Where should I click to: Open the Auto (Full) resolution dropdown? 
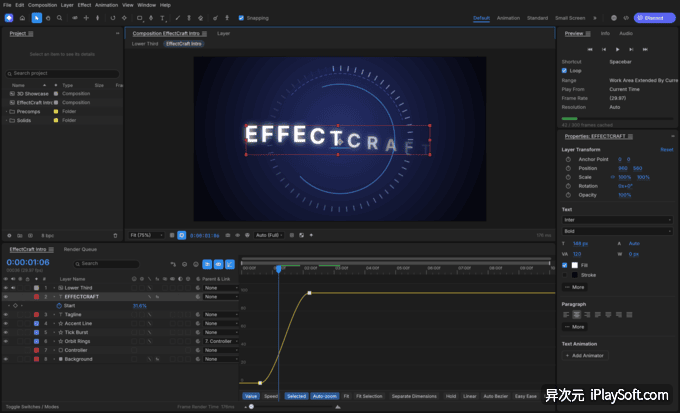point(269,235)
